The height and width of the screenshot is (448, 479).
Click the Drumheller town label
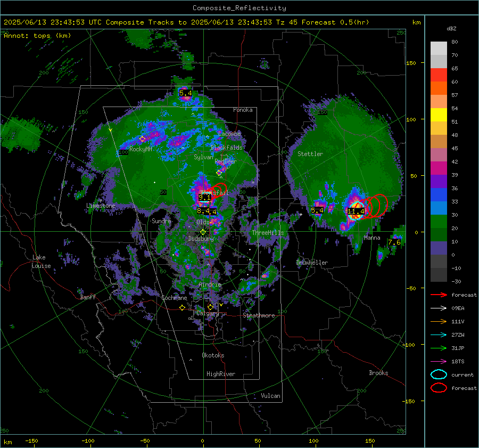[x=312, y=263]
